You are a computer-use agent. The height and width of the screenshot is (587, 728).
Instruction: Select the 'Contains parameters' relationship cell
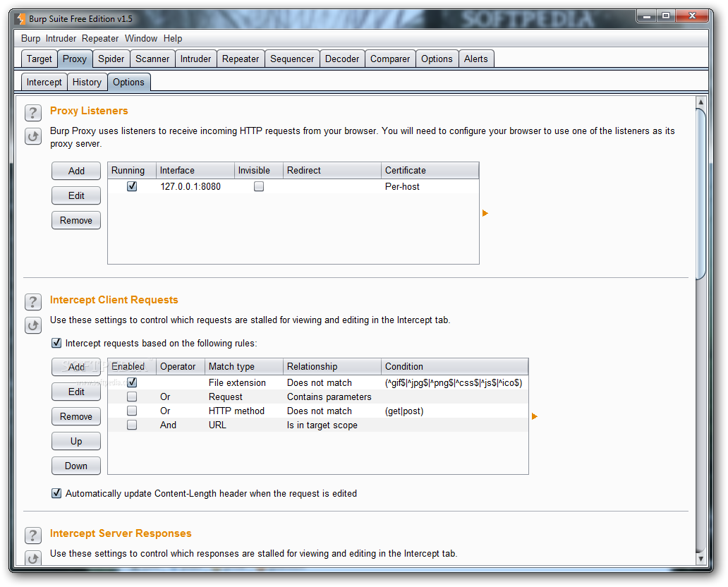(x=332, y=397)
